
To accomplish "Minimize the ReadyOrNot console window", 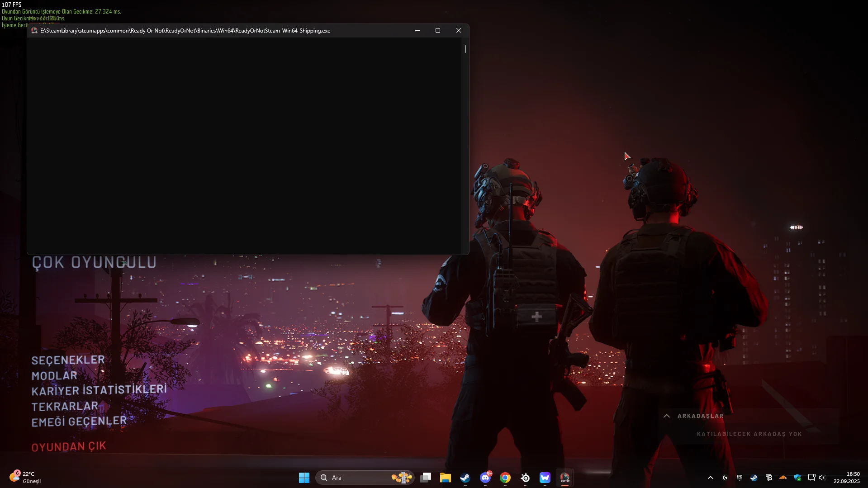I will [x=417, y=31].
